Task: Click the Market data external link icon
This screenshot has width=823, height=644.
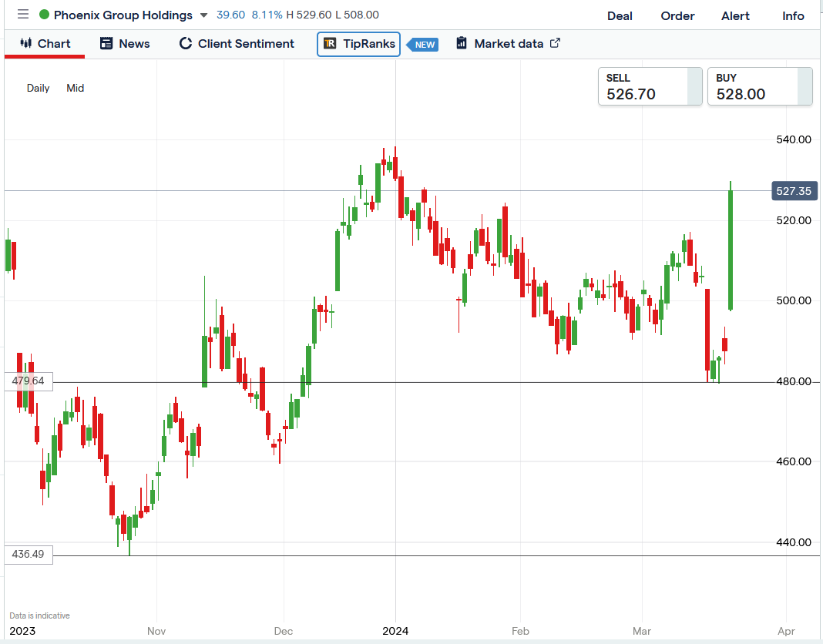Action: [x=555, y=43]
